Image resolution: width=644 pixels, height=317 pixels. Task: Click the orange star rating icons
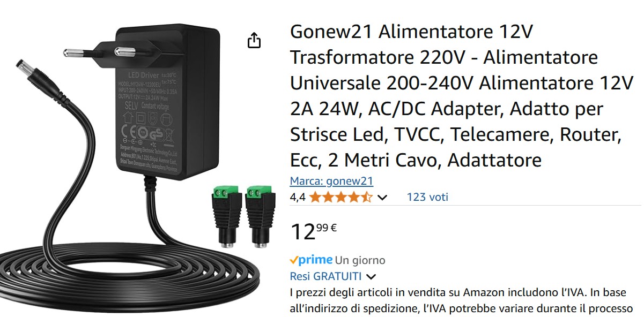point(340,197)
